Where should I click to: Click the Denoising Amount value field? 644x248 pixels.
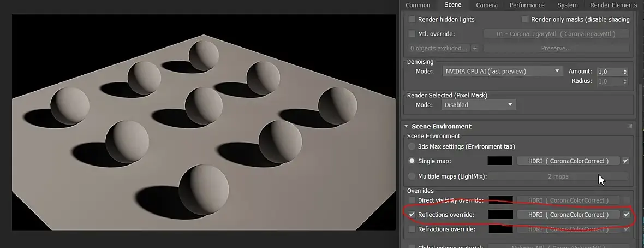click(x=610, y=72)
